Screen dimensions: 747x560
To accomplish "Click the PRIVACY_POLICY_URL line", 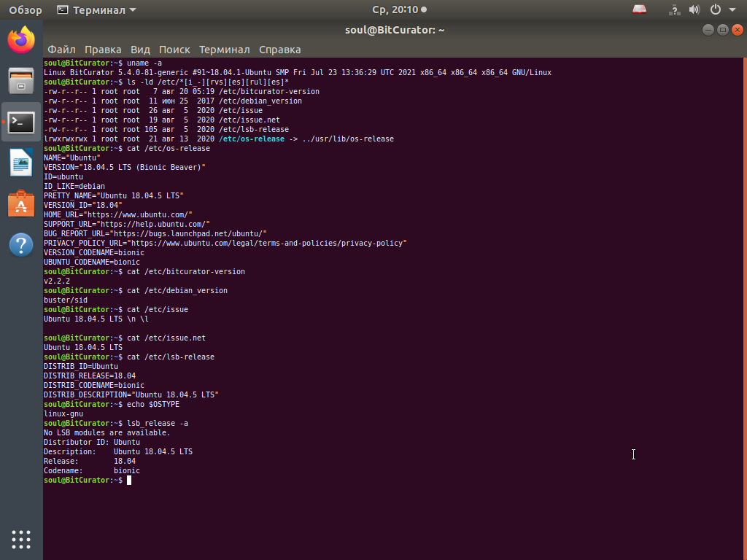I will (x=225, y=244).
